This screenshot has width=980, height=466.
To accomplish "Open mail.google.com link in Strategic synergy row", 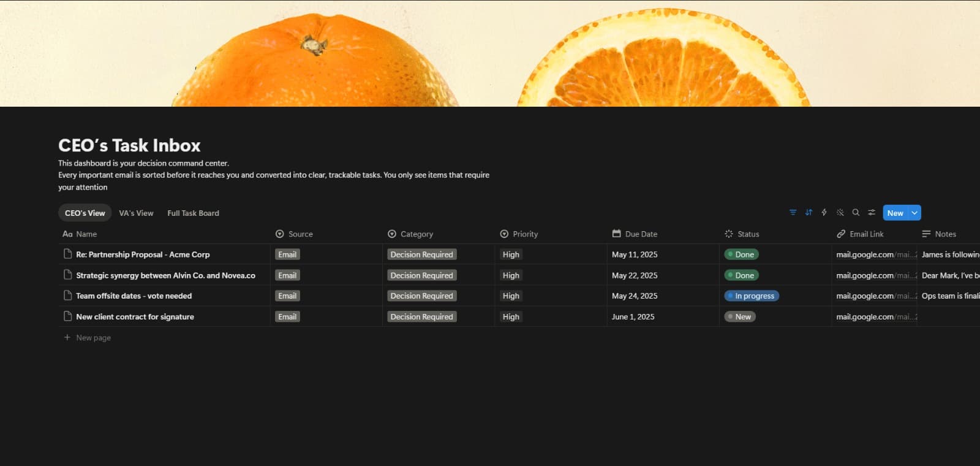I will pos(876,275).
